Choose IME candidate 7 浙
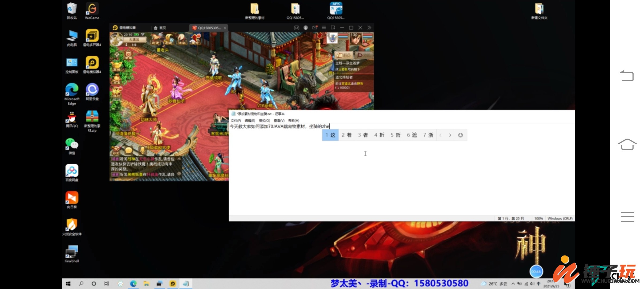Viewport: 644px width, 289px height. 428,135
